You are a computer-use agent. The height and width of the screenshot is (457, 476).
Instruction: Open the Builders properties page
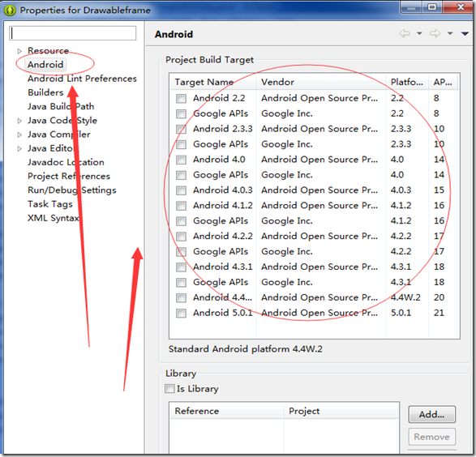[x=45, y=92]
